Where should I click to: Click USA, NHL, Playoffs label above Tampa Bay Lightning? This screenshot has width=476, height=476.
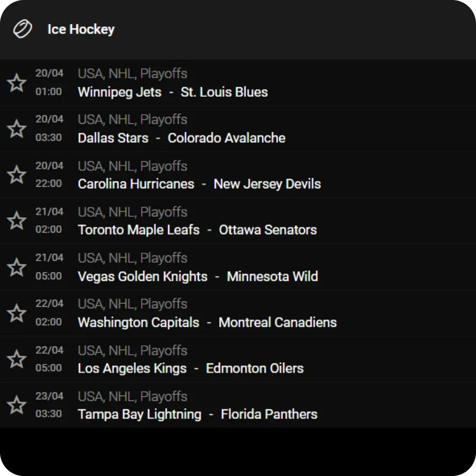132,397
